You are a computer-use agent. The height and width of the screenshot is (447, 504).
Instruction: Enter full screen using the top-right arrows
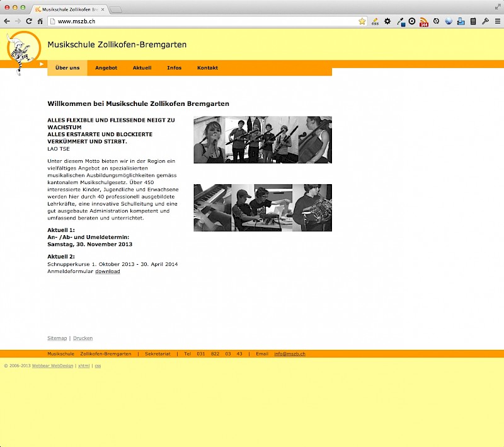click(498, 5)
